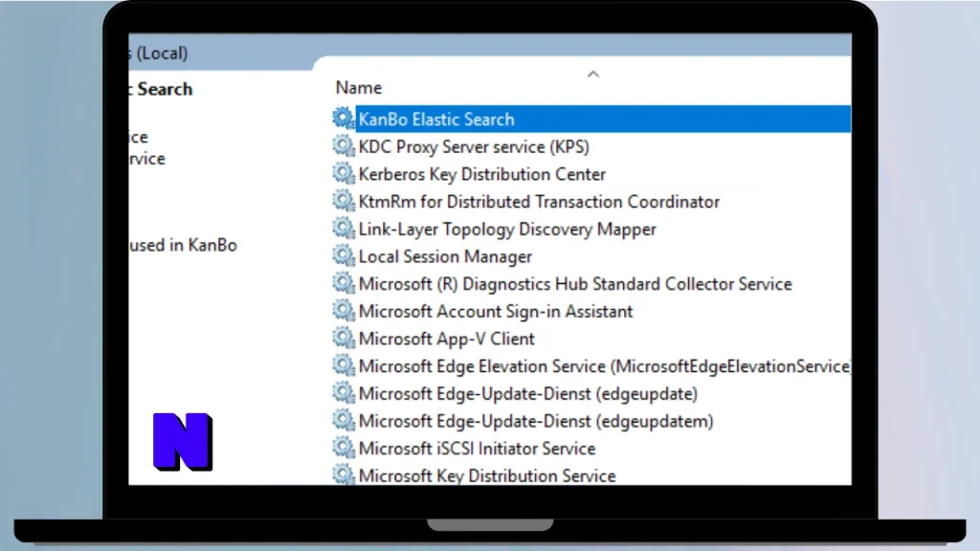This screenshot has height=551, width=980.
Task: Click the gear icon beside Local Session Manager
Action: (x=344, y=255)
